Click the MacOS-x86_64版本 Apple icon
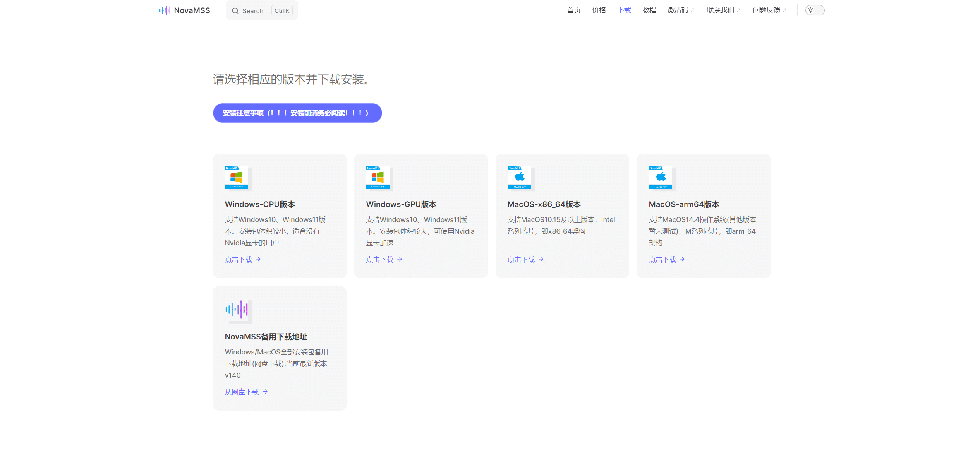The height and width of the screenshot is (469, 980). [520, 178]
